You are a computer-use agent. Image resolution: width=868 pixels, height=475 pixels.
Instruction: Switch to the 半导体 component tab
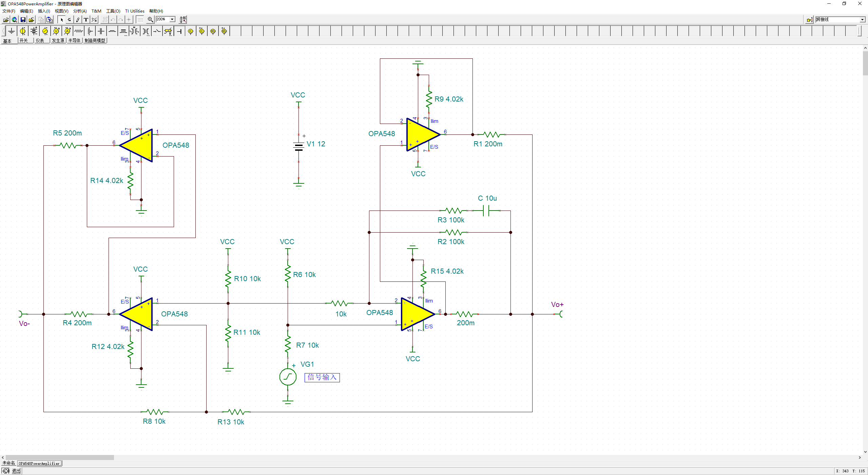click(x=74, y=40)
